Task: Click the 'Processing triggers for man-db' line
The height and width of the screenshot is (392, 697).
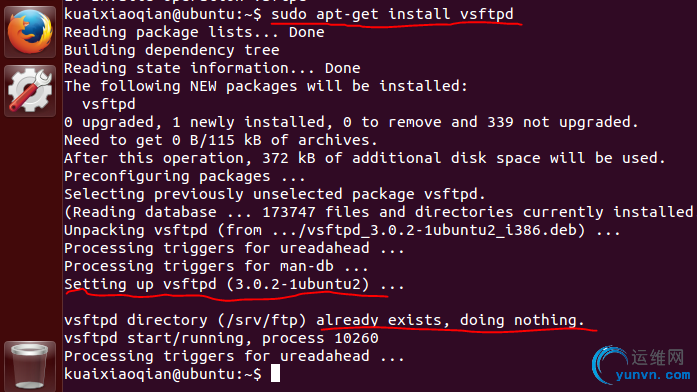Action: coord(216,266)
